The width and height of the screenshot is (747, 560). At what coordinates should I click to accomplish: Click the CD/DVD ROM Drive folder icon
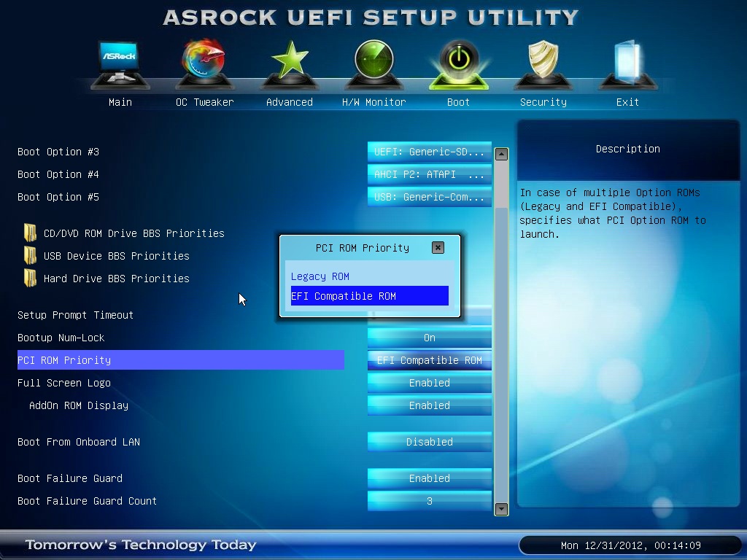30,233
